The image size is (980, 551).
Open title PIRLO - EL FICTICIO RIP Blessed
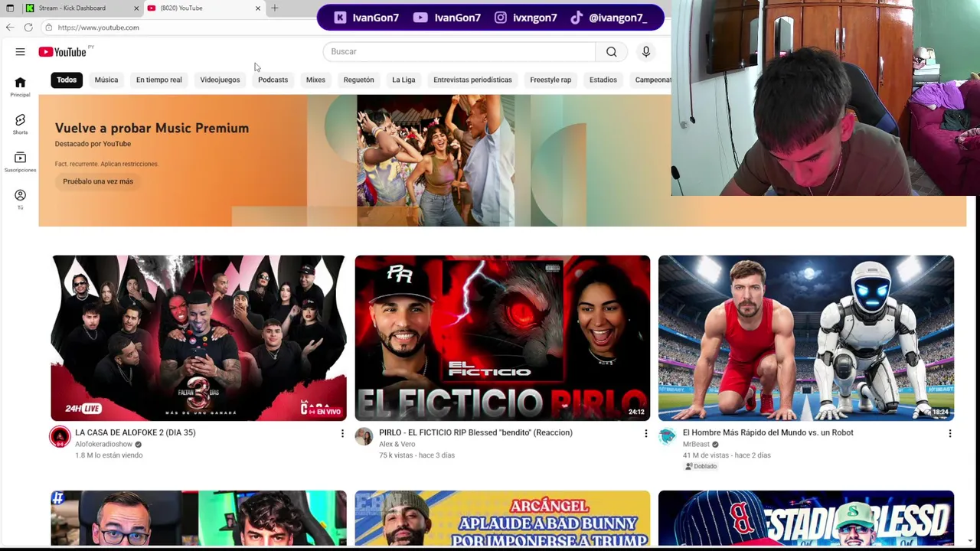(x=475, y=432)
